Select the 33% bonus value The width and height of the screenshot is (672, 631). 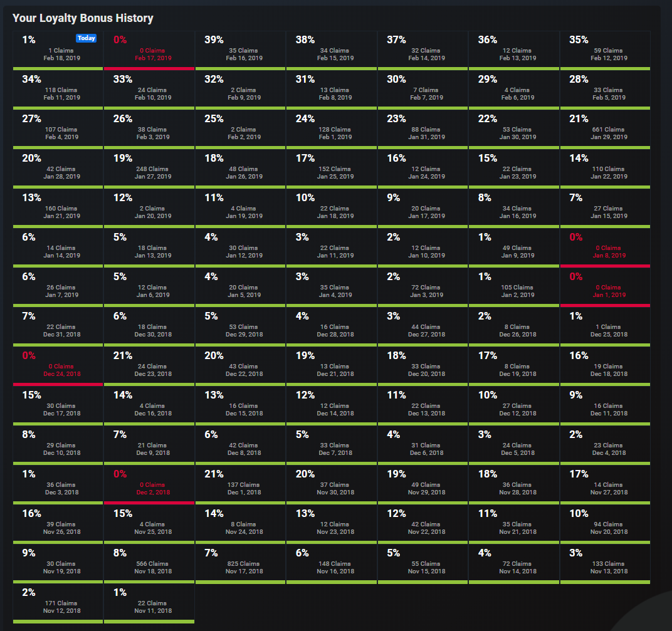point(123,79)
